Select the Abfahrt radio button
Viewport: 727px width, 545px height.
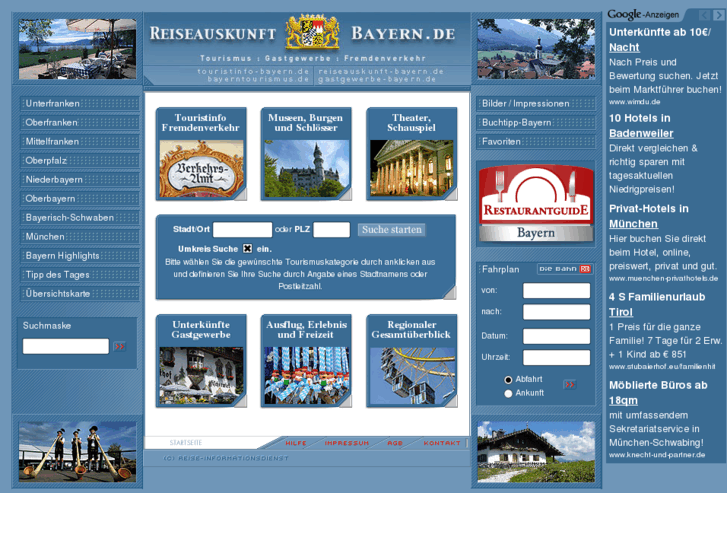[508, 380]
